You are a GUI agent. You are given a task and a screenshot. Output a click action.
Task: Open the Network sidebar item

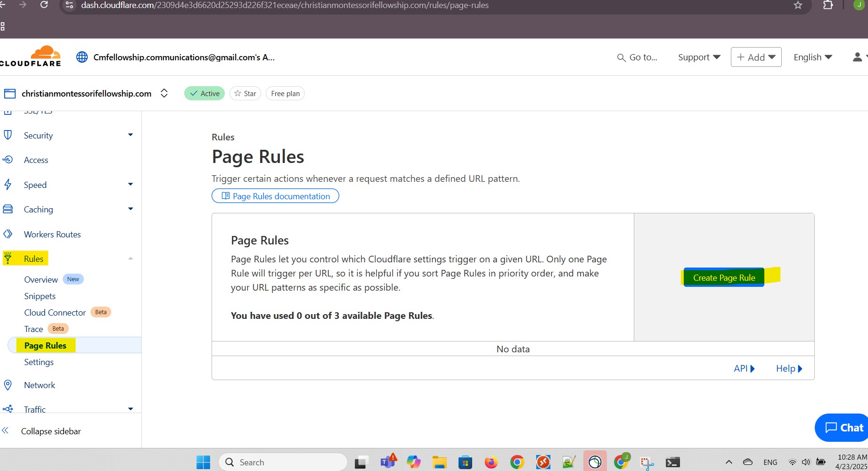40,385
